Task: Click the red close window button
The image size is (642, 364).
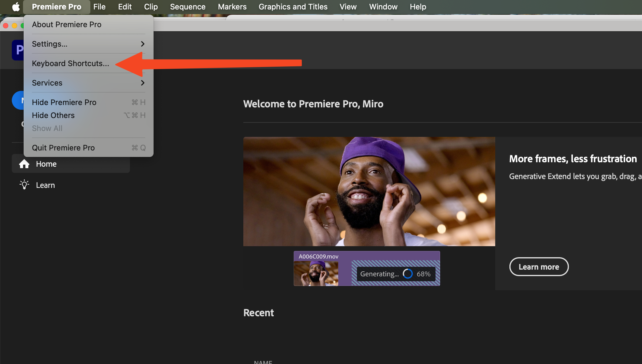Action: click(x=5, y=26)
